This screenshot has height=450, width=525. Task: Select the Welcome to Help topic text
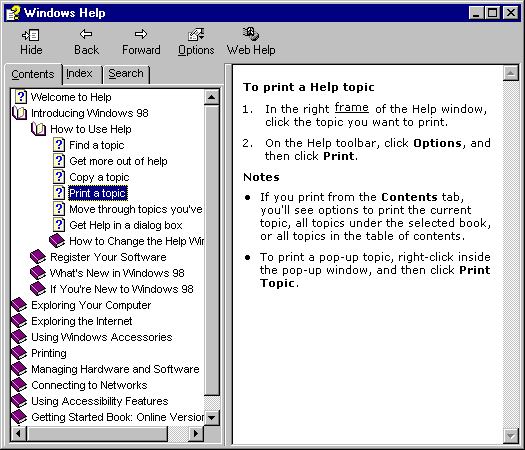click(71, 97)
